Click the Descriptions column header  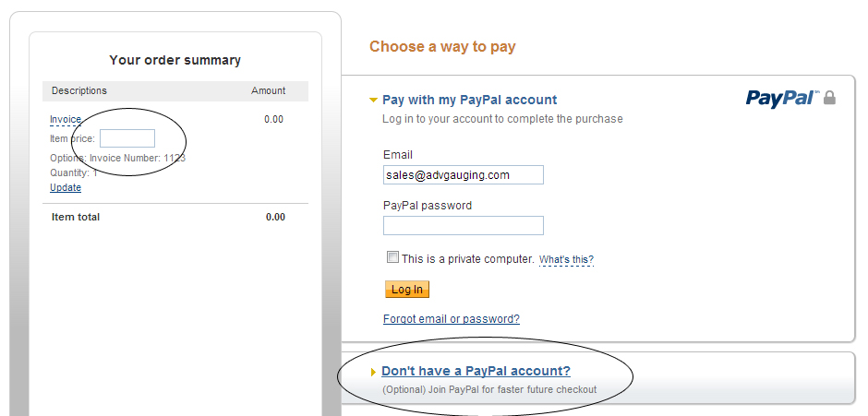point(79,90)
